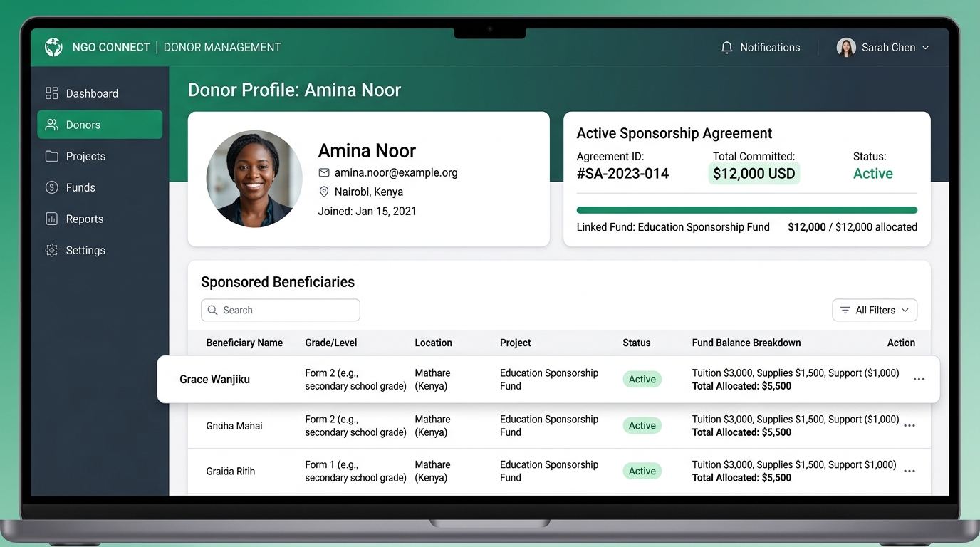This screenshot has width=980, height=547.
Task: Click the Linked Fund: Education Sponsorship Fund text
Action: coord(673,227)
